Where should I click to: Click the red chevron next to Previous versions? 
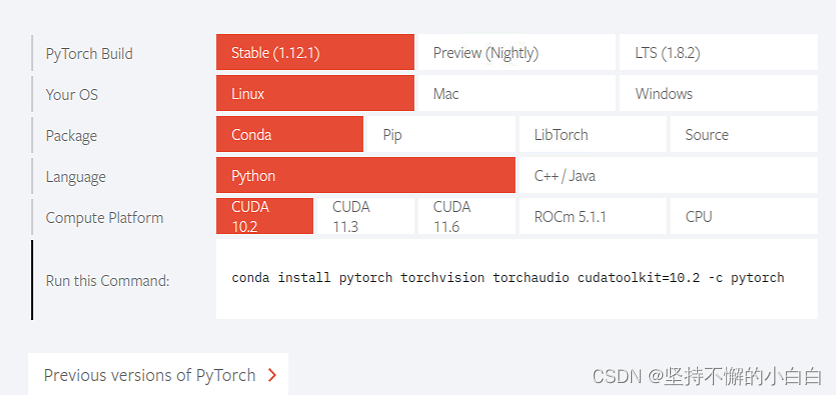pos(272,375)
